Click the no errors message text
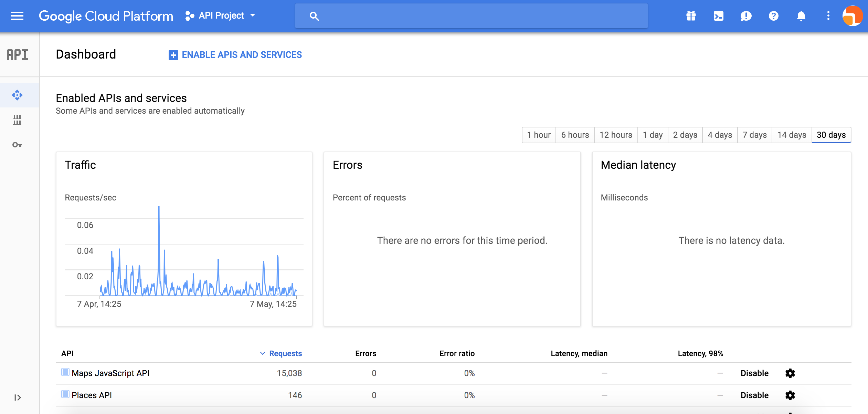The width and height of the screenshot is (868, 414). click(x=462, y=240)
